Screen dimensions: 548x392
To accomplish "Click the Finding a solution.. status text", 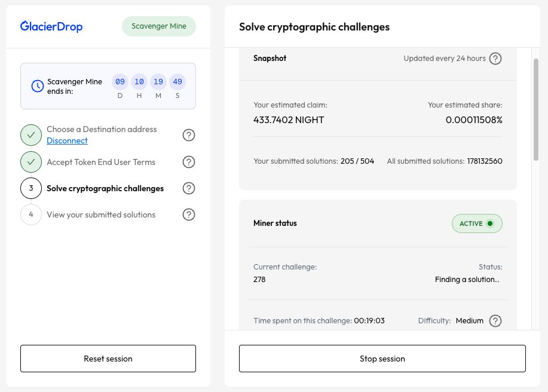I will coord(467,280).
